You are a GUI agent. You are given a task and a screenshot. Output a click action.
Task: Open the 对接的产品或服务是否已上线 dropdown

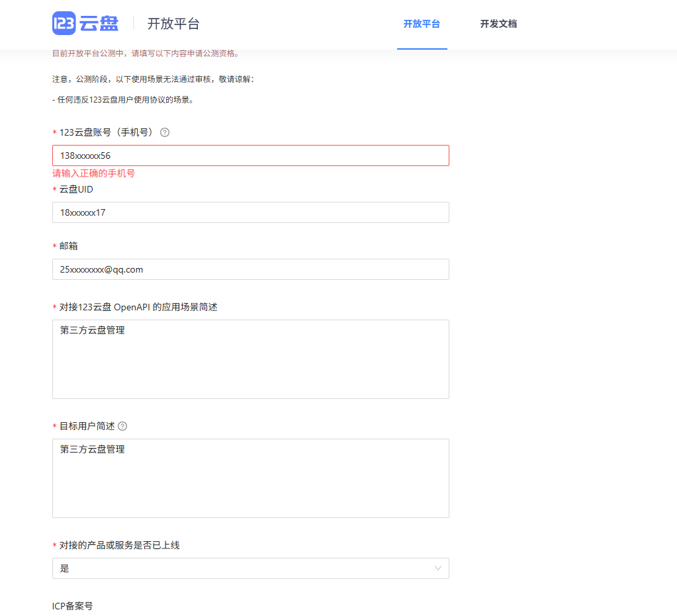pos(250,568)
